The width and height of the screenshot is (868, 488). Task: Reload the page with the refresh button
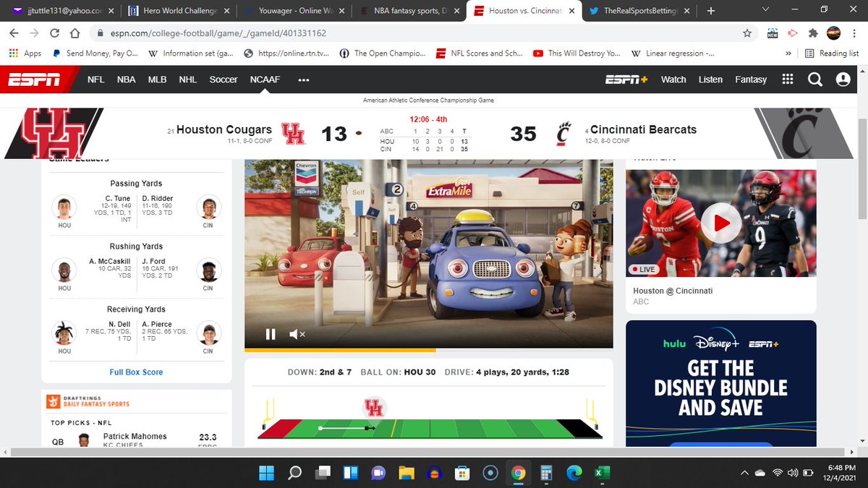55,33
